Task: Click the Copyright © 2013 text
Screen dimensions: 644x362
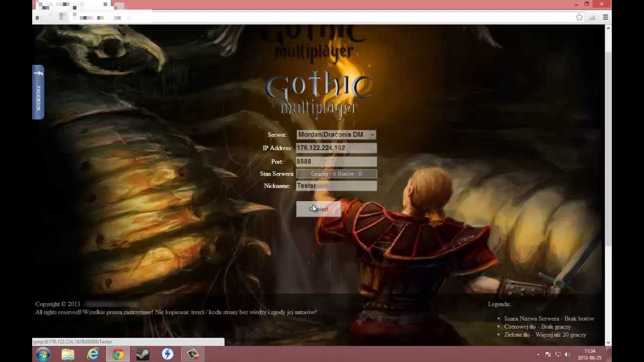Action: (x=58, y=304)
